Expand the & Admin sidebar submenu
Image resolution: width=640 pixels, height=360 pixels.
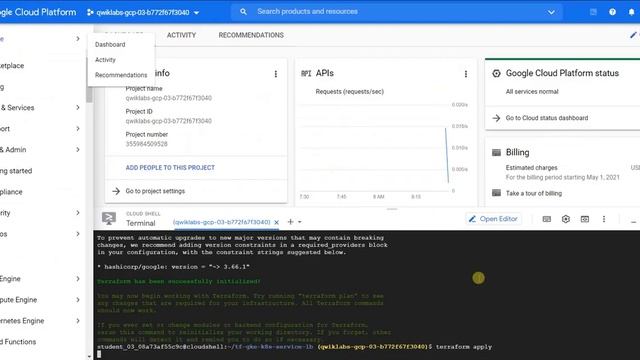[78, 150]
